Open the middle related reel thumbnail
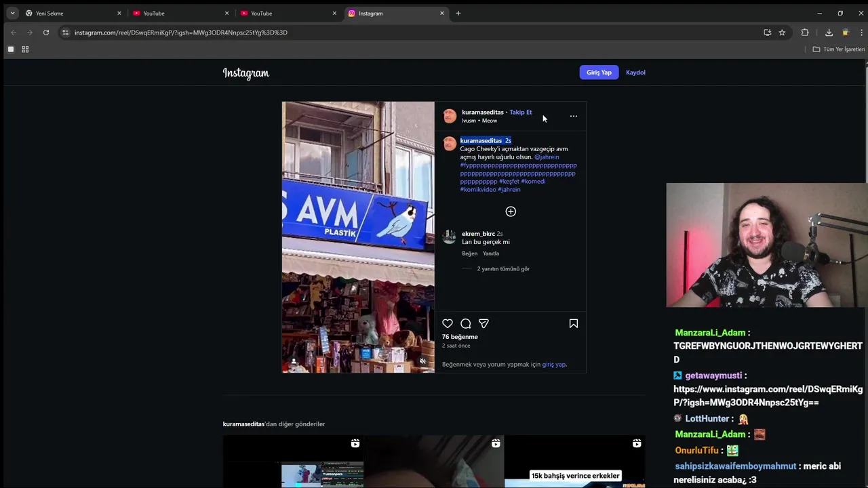 click(434, 462)
